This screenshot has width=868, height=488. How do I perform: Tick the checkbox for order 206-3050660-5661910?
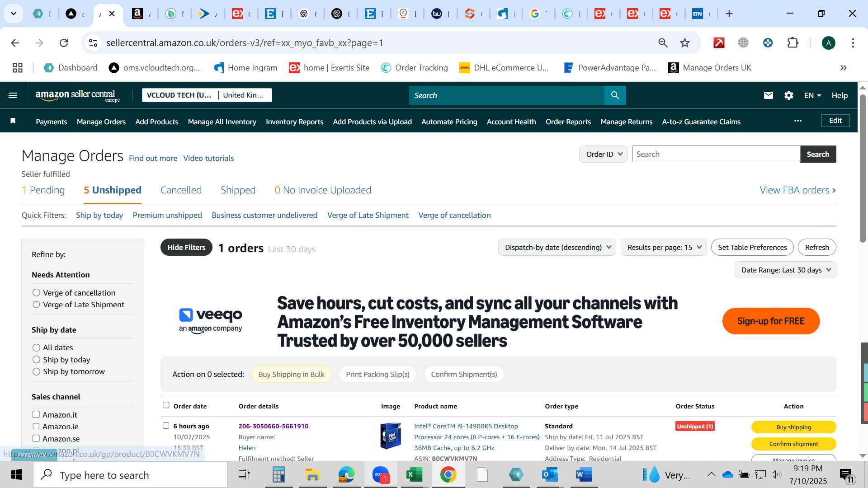(x=166, y=426)
